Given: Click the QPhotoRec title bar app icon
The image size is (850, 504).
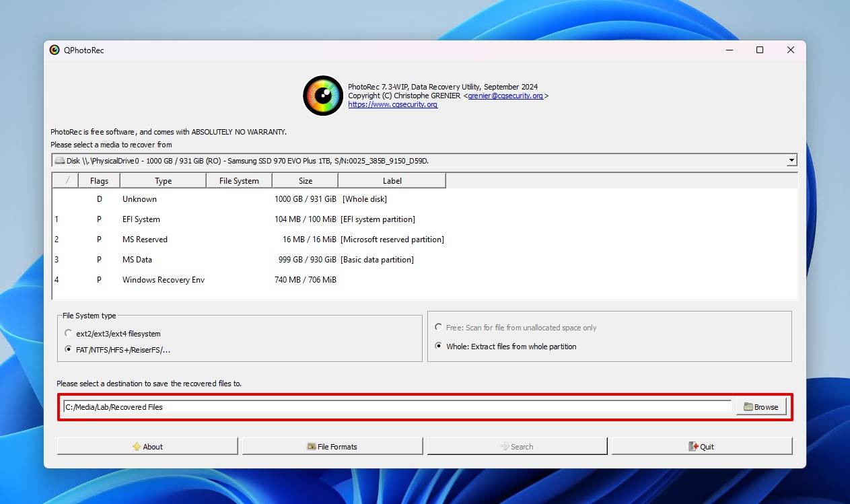Looking at the screenshot, I should pyautogui.click(x=55, y=50).
